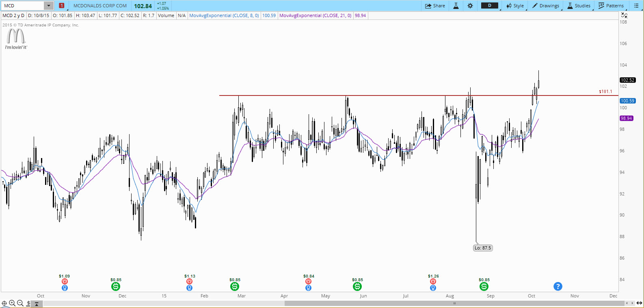The image size is (644, 308).
Task: Click the MCDONALDS CORP COM company name
Action: (100, 6)
